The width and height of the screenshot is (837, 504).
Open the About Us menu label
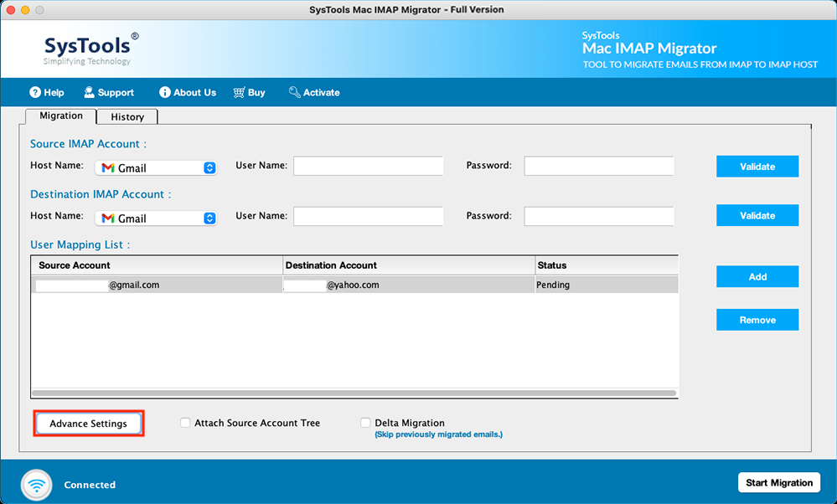pyautogui.click(x=195, y=92)
